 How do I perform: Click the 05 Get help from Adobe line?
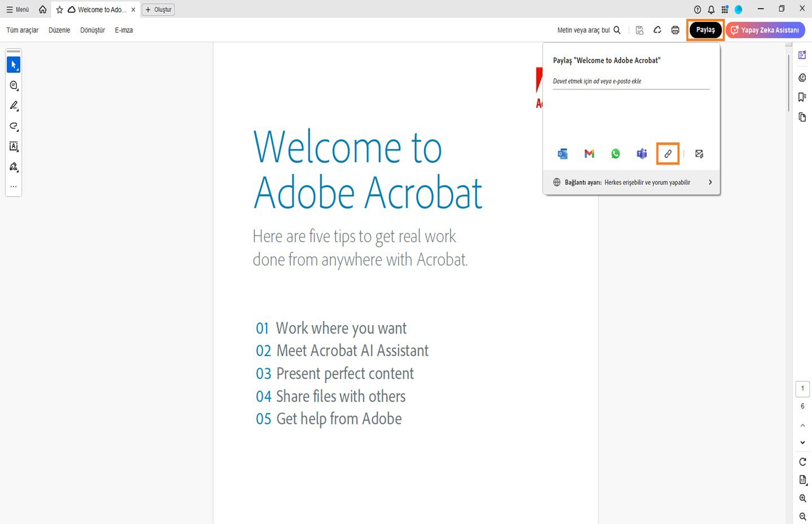coord(329,419)
